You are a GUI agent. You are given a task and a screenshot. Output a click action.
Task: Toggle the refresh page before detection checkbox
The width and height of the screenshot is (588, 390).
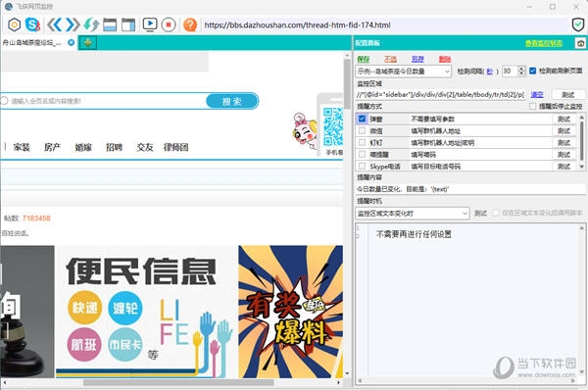click(x=532, y=71)
